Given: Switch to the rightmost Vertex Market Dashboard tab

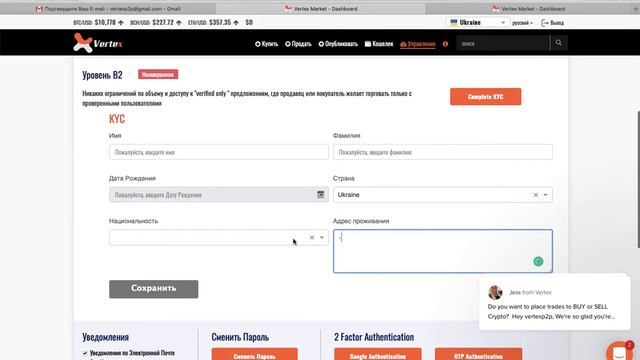Looking at the screenshot, I should (x=529, y=9).
